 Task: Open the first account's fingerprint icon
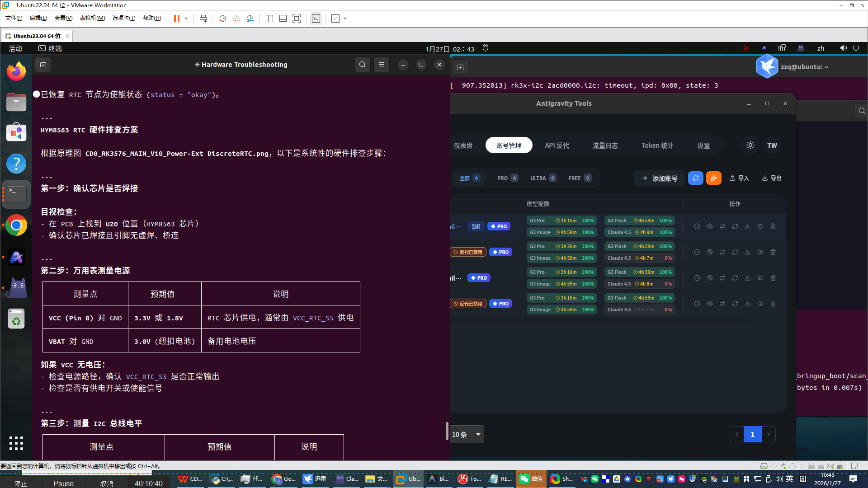710,226
